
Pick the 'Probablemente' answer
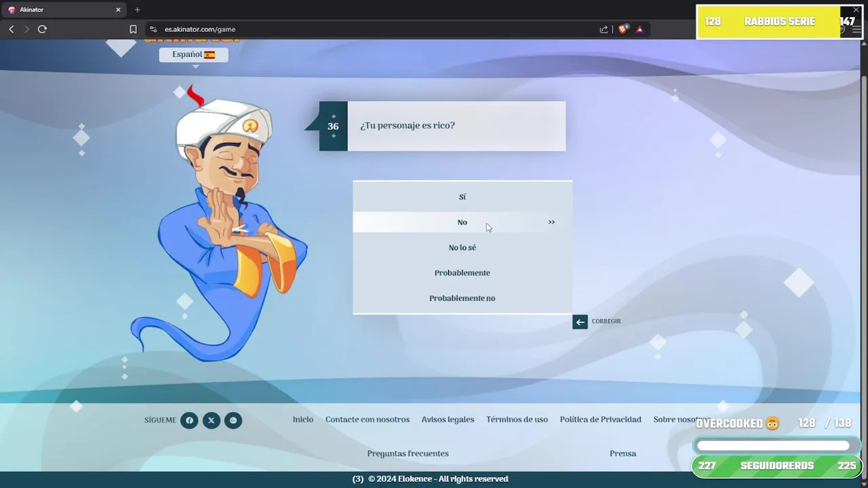462,272
